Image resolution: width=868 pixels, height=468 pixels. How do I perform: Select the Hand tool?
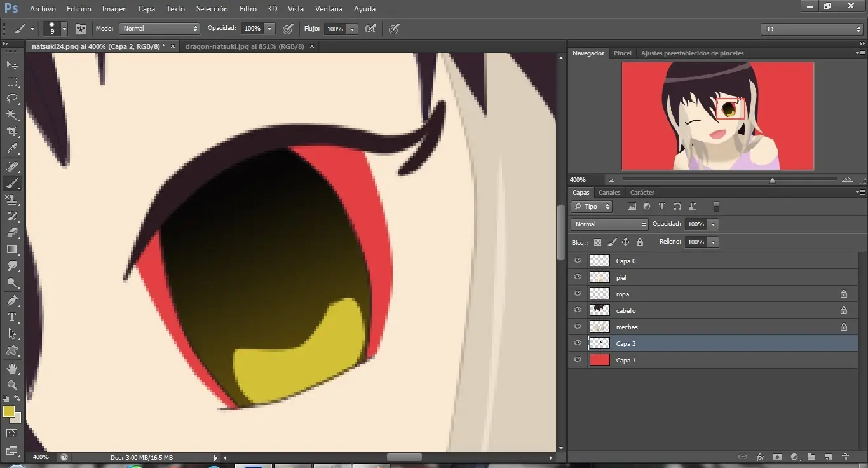click(x=12, y=369)
